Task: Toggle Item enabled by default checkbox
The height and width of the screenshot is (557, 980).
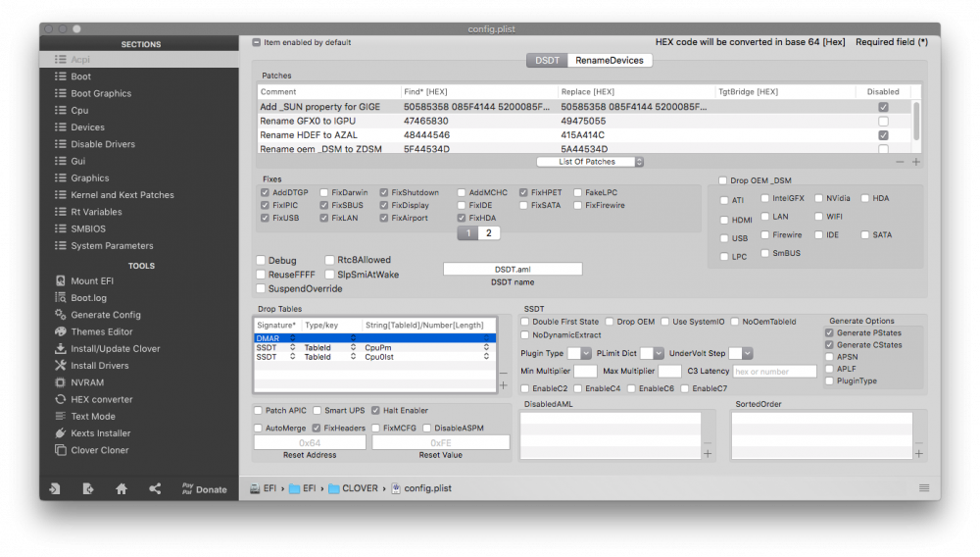Action: [256, 42]
